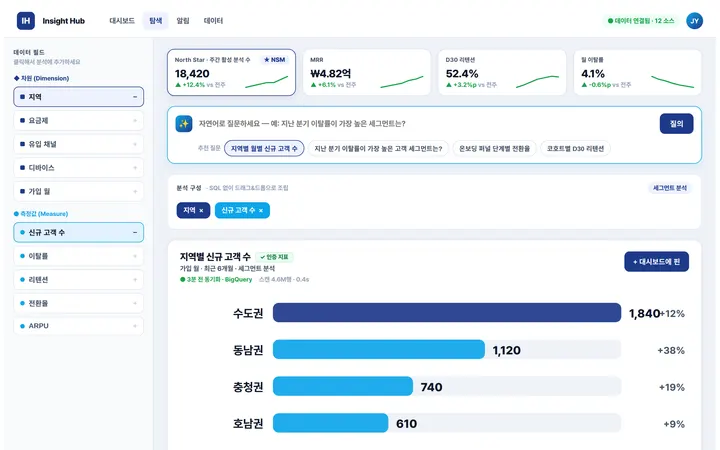
Task: Open the North Star weekly active KPI card
Action: (x=231, y=73)
